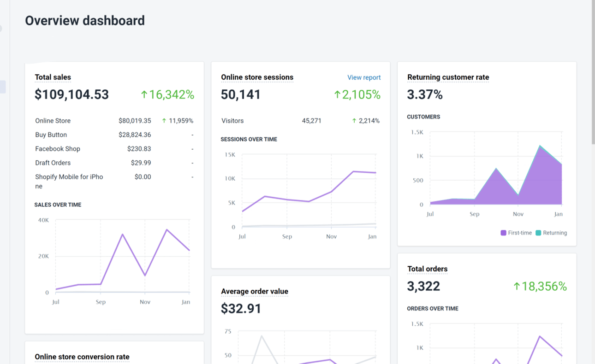Screen dimensions: 595x364
Task: Click the $0.00 amount
Action: point(143,176)
